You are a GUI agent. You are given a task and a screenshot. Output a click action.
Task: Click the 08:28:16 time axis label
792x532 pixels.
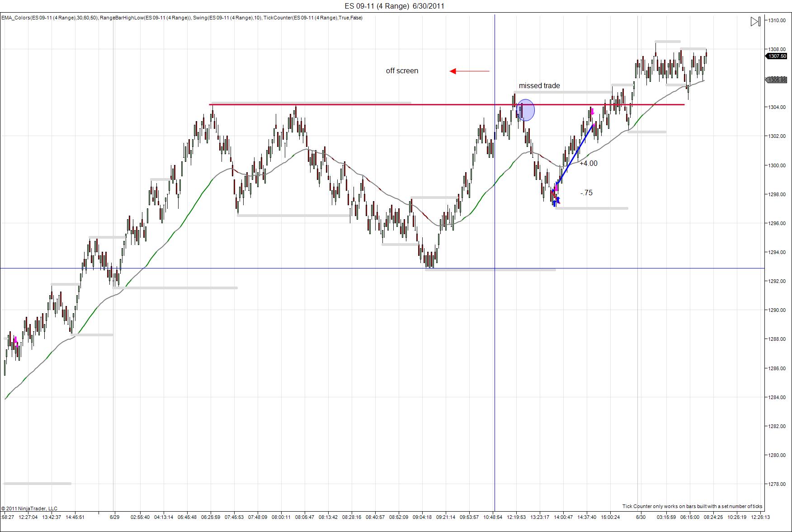[352, 517]
